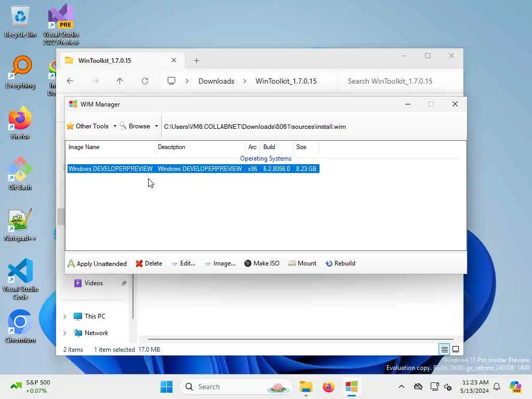
Task: Click the taskbar Search box
Action: (x=236, y=387)
